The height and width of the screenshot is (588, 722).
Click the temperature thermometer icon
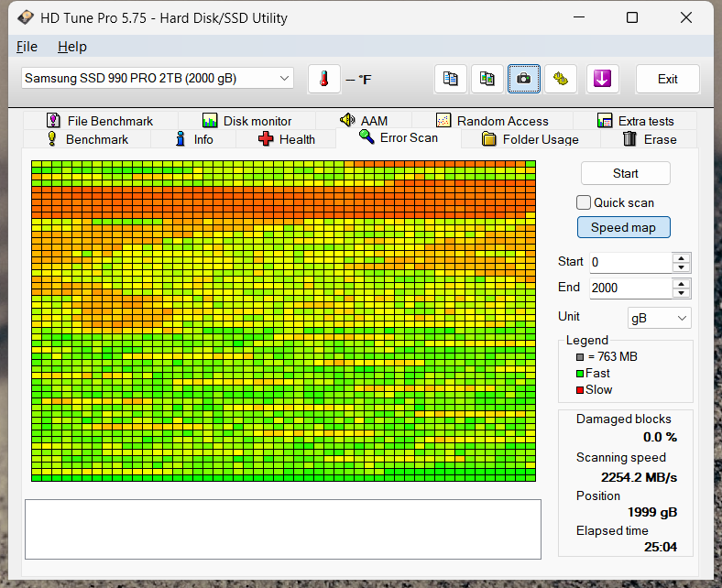tap(324, 79)
